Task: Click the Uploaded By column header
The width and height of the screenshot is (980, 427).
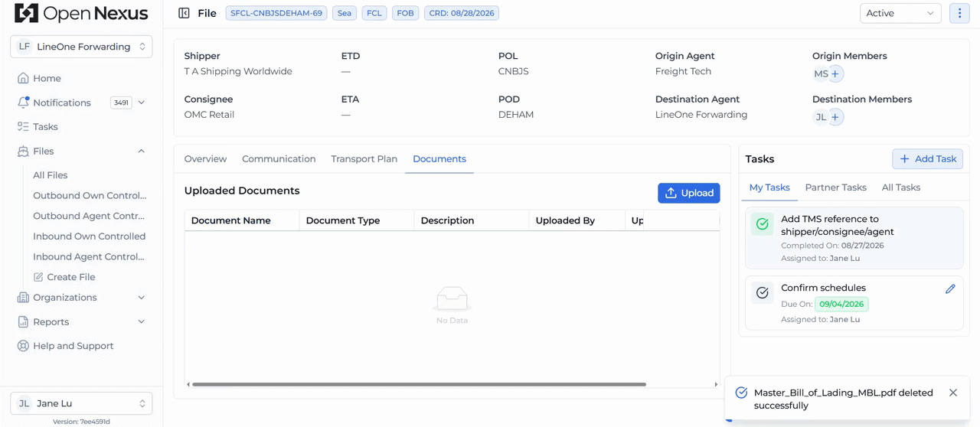Action: point(577,220)
